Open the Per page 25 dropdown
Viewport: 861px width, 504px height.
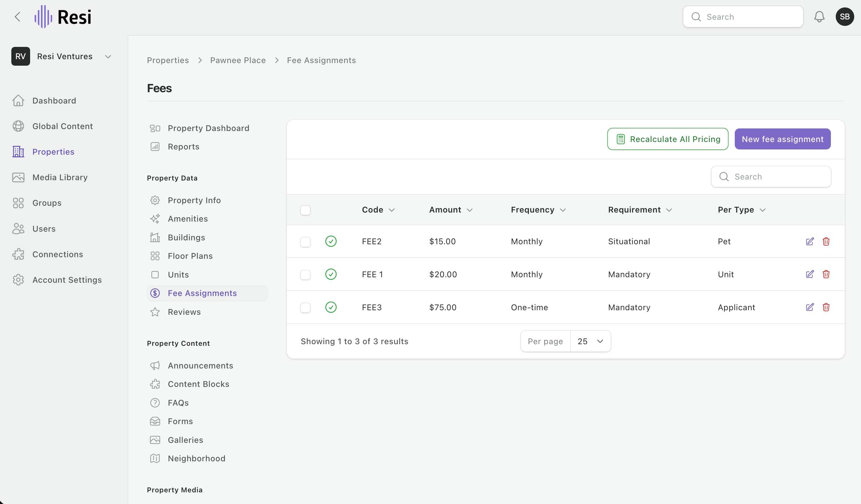tap(590, 341)
